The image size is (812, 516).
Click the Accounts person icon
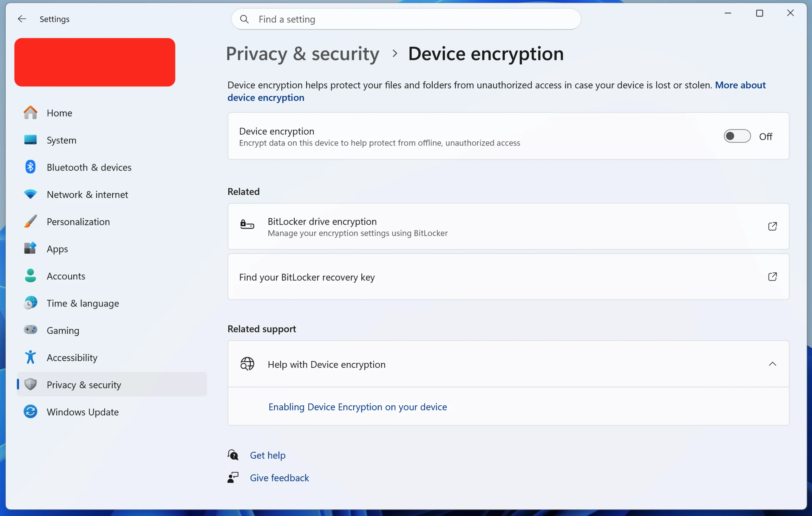[x=30, y=276]
